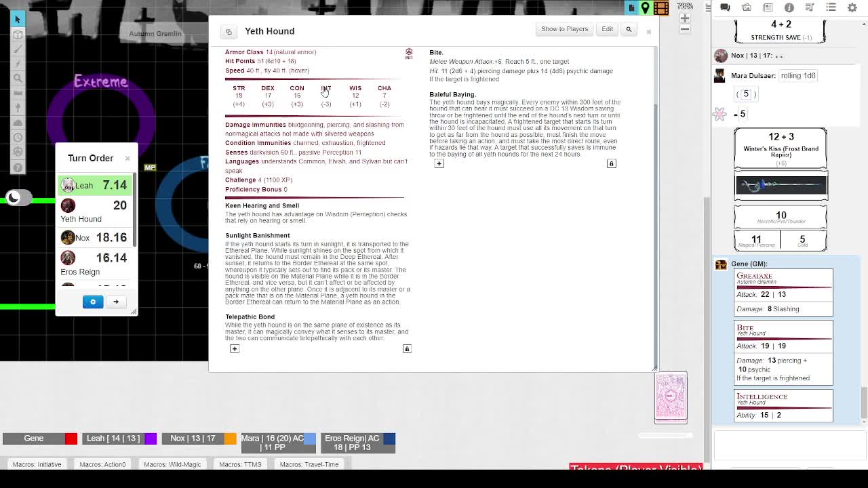Image resolution: width=868 pixels, height=488 pixels.
Task: Roll the WIS ability score
Action: tap(355, 96)
